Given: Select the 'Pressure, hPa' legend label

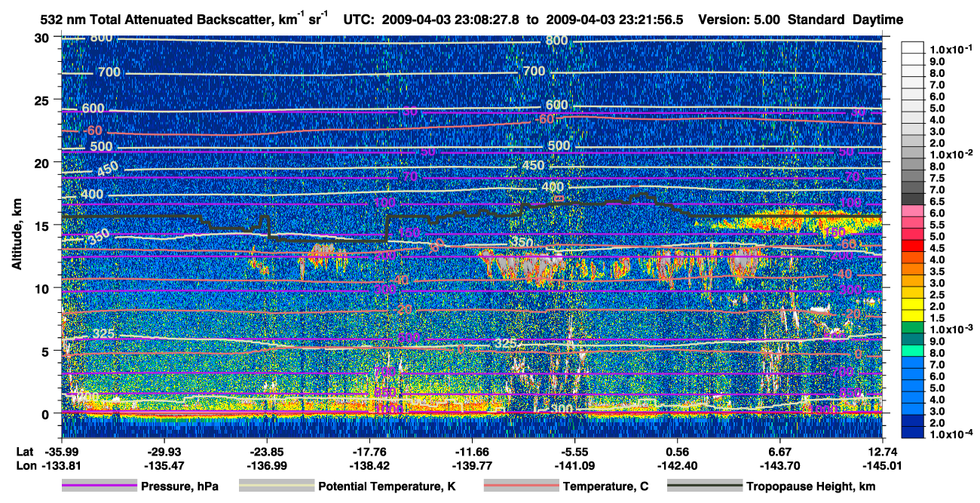Looking at the screenshot, I should (180, 486).
